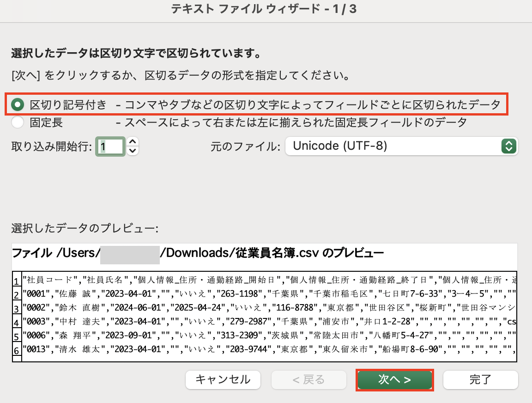
Task: Click the 従業員名簿.csv file path heading
Action: pos(197,253)
